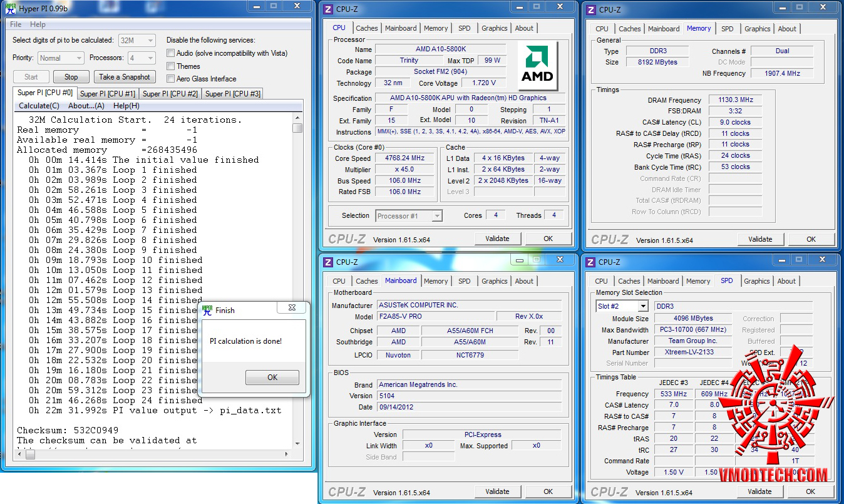Click CPU-Z icon on the Motherboard window title
This screenshot has width=844, height=504.
(328, 262)
